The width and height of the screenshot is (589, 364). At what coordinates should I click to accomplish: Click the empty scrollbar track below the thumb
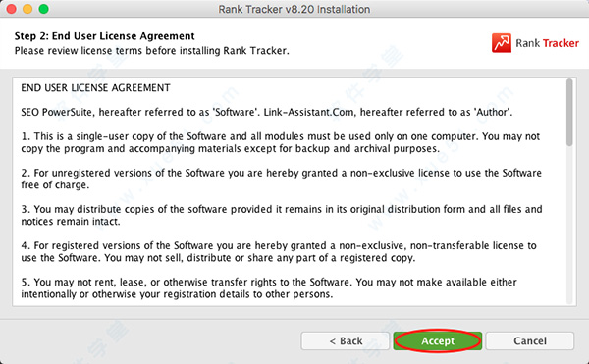(569, 225)
